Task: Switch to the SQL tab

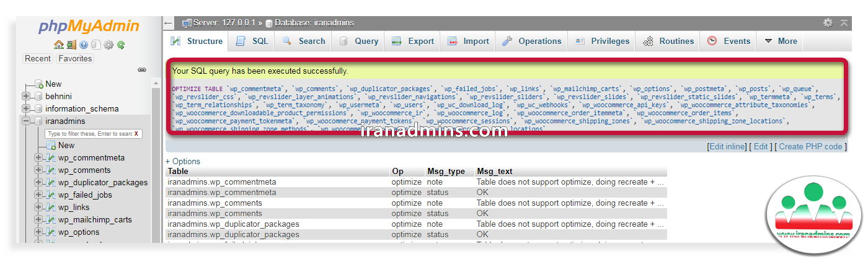Action: tap(252, 42)
